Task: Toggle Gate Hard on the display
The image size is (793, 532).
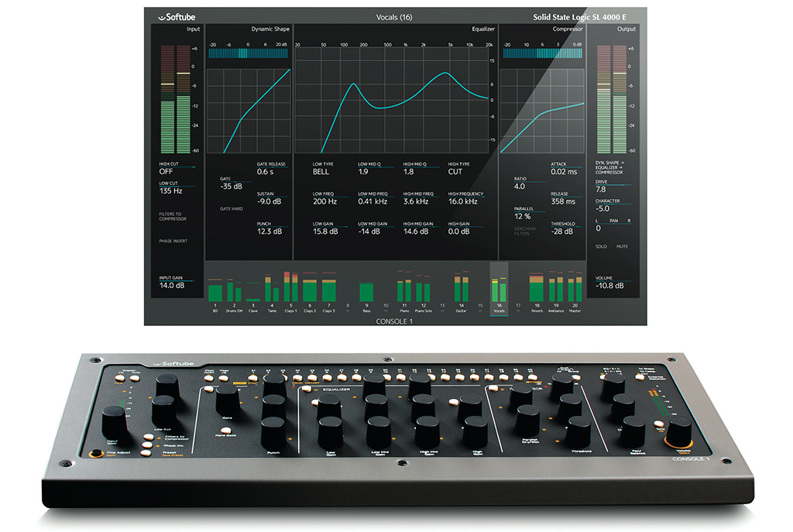Action: (231, 209)
